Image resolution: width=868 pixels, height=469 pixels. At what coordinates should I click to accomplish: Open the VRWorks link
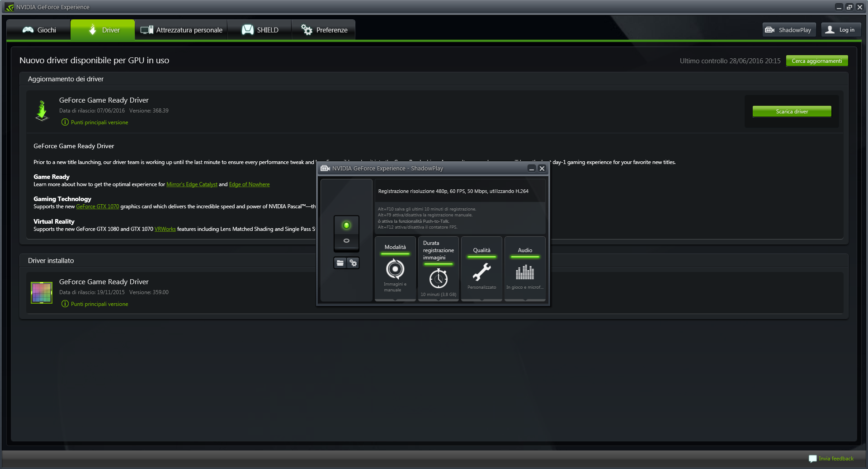[x=165, y=229]
